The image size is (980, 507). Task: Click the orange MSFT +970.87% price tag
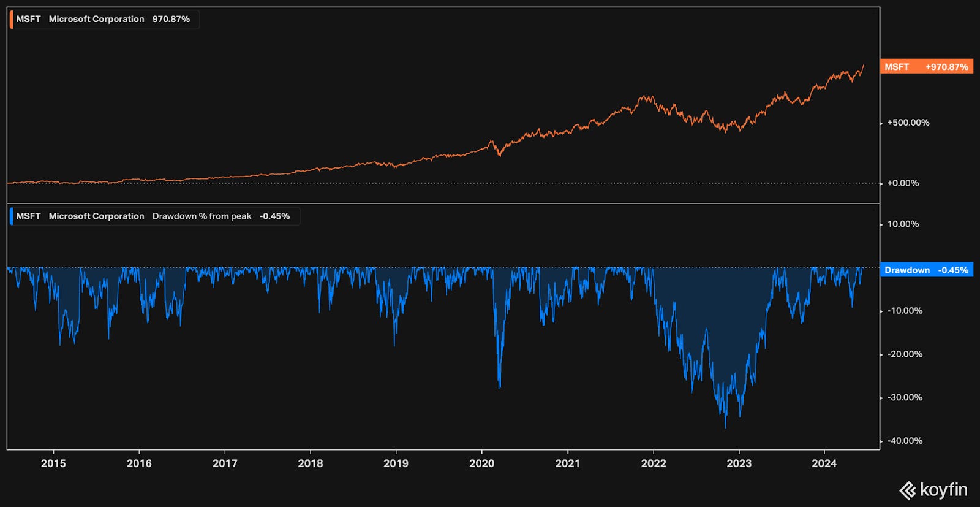(x=927, y=67)
